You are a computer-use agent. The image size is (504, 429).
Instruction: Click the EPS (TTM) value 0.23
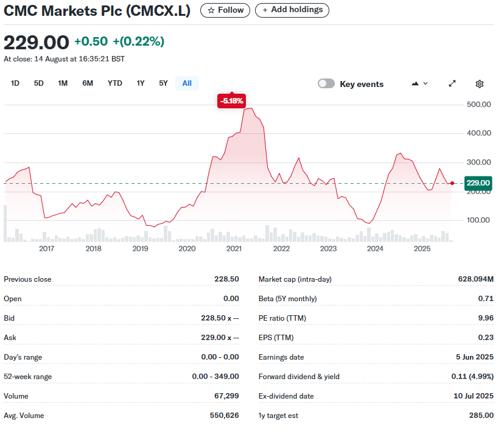pos(486,337)
